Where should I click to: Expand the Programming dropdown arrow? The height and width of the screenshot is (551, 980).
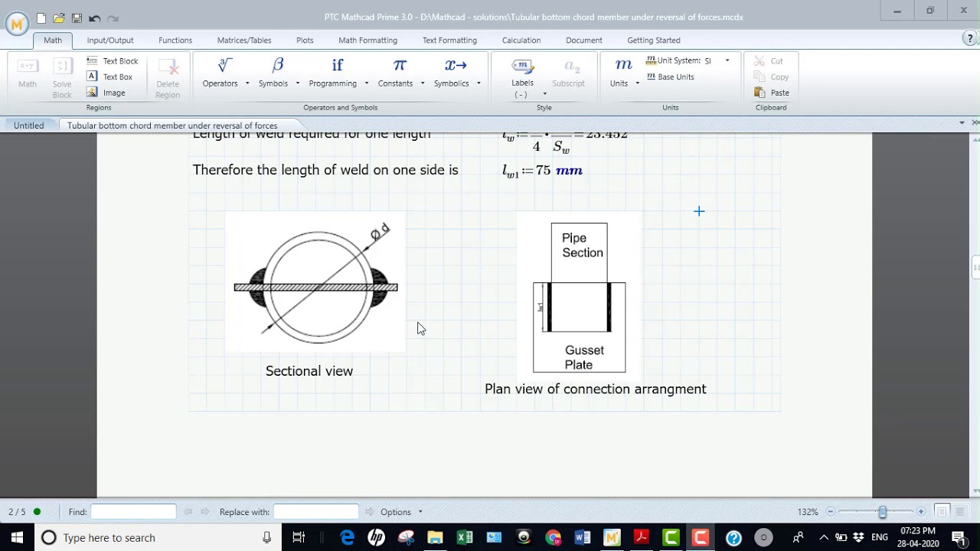[366, 83]
